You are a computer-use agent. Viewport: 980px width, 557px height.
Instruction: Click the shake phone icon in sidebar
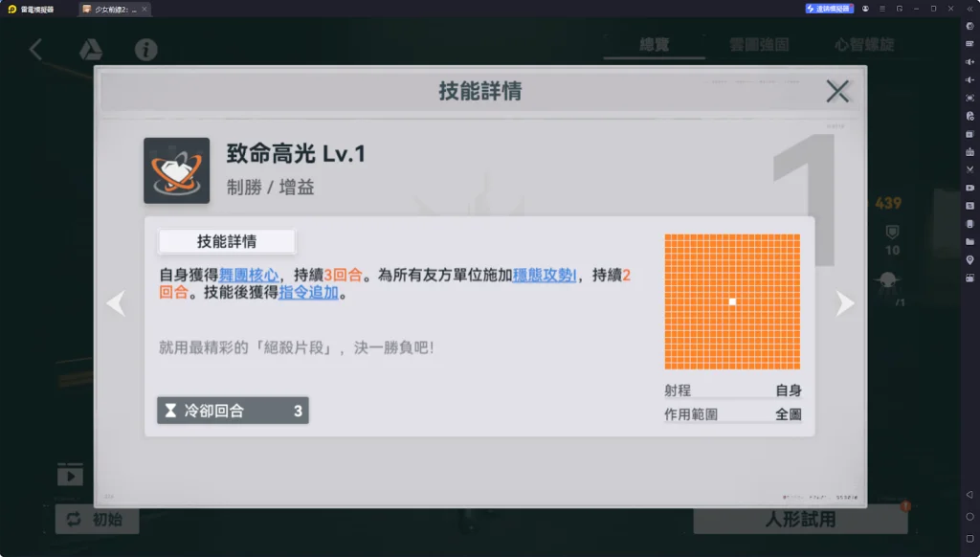tap(970, 224)
